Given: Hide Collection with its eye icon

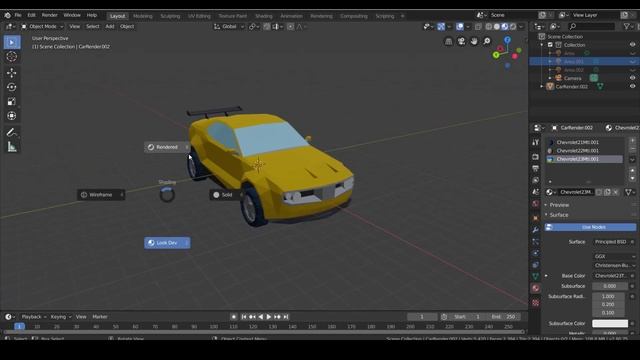Looking at the screenshot, I should [x=632, y=45].
